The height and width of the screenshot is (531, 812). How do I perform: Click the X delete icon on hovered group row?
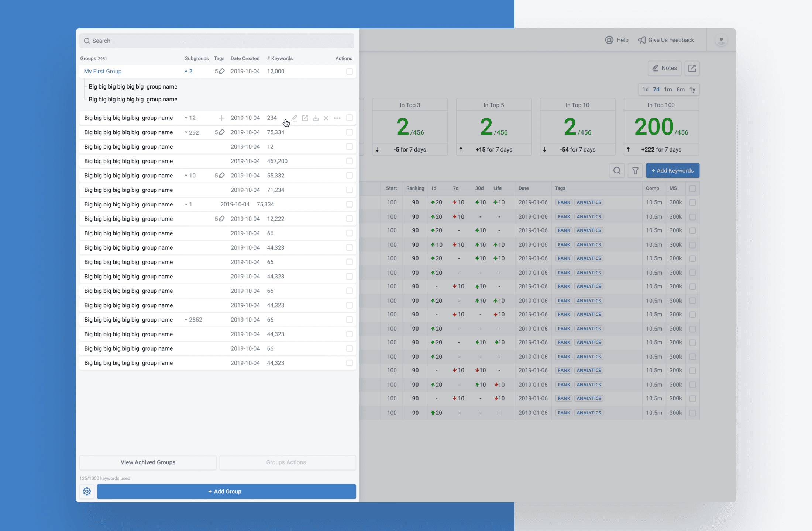tap(326, 118)
